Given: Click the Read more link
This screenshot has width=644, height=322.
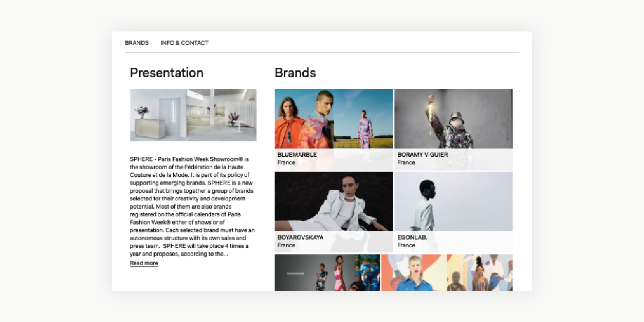Looking at the screenshot, I should (x=144, y=263).
